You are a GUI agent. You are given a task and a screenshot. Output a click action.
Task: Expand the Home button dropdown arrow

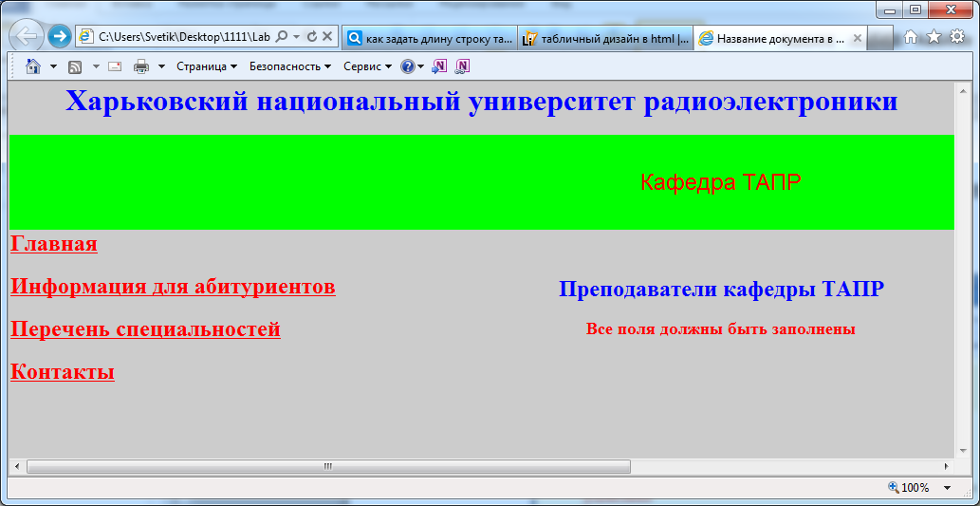pos(54,66)
